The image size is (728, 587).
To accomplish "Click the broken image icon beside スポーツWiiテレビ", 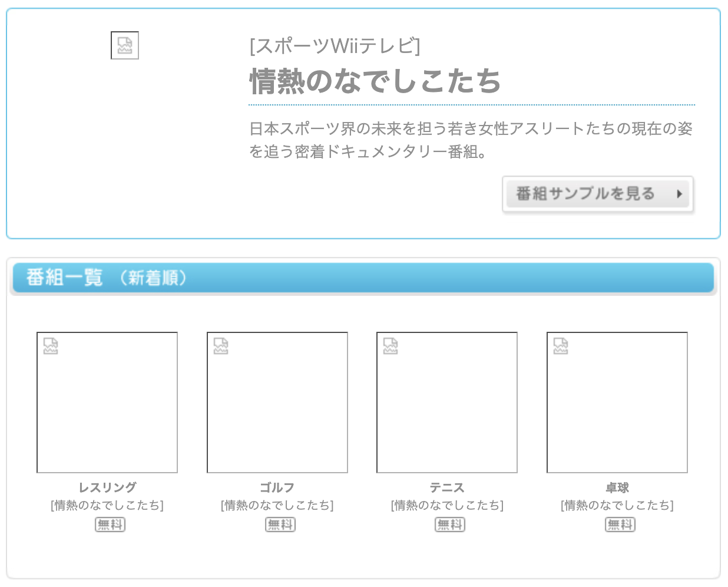I will point(124,47).
